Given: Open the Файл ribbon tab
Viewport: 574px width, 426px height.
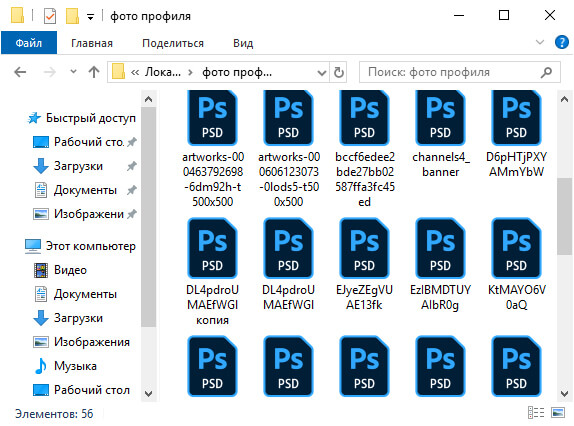Looking at the screenshot, I should pyautogui.click(x=29, y=43).
